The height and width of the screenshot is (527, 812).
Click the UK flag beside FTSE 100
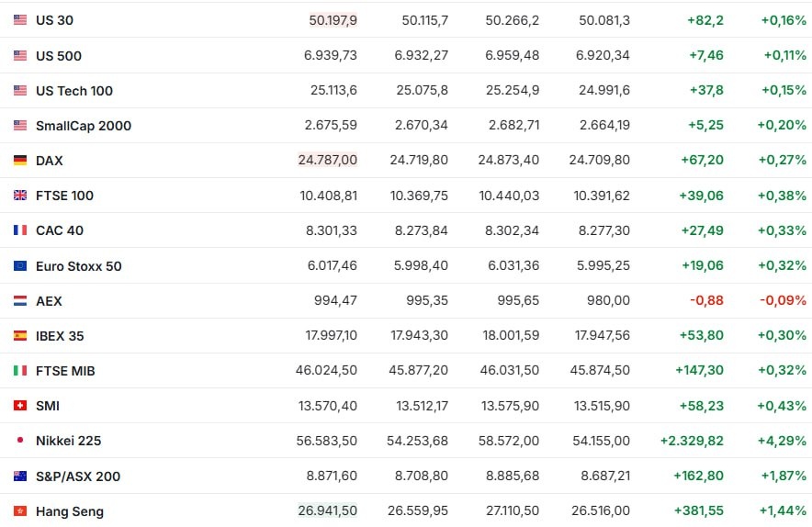pos(20,195)
